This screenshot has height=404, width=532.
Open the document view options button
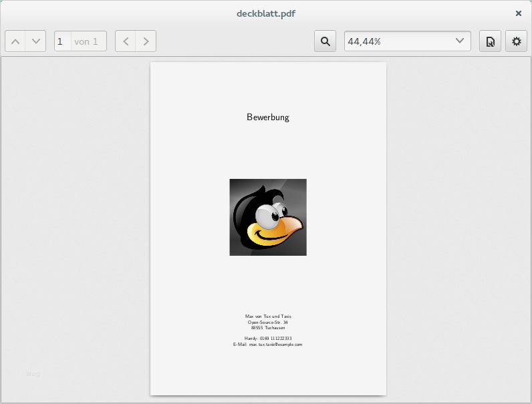click(491, 41)
